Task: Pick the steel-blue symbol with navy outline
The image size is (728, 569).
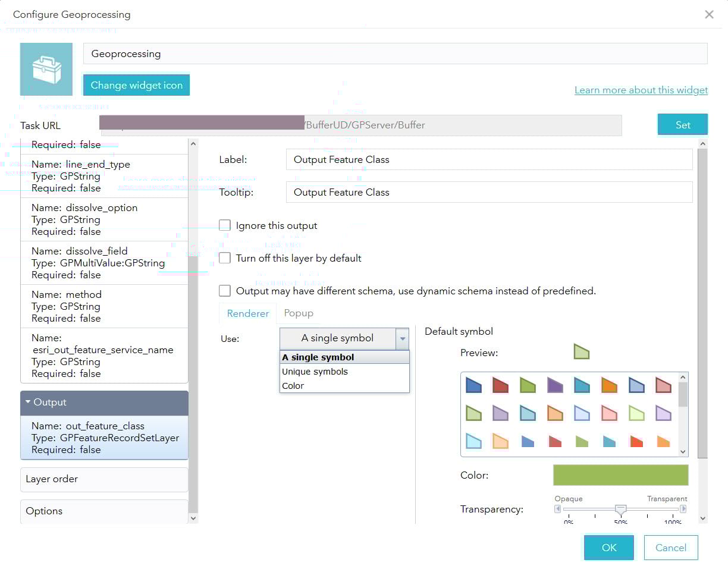Action: (x=636, y=385)
